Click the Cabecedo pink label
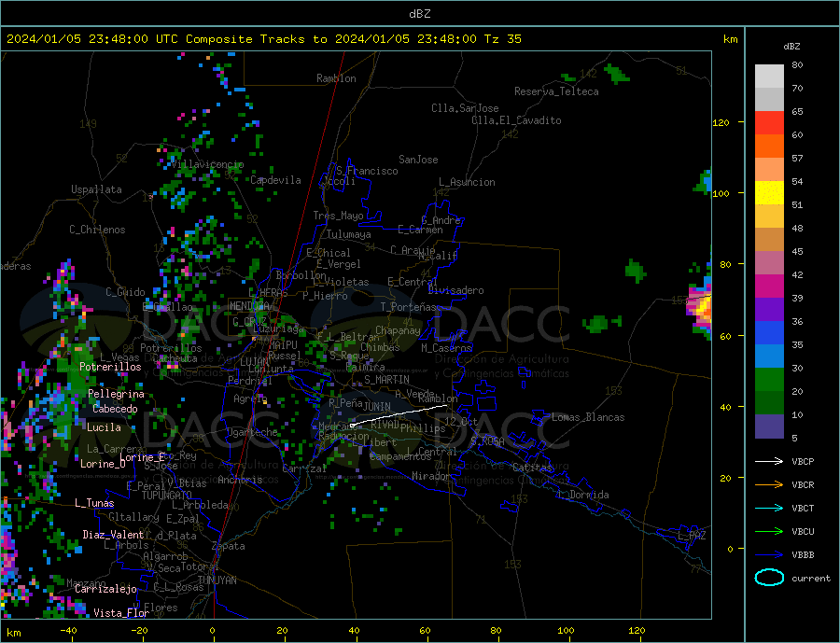Screen dimensions: 840x643 [x=115, y=409]
